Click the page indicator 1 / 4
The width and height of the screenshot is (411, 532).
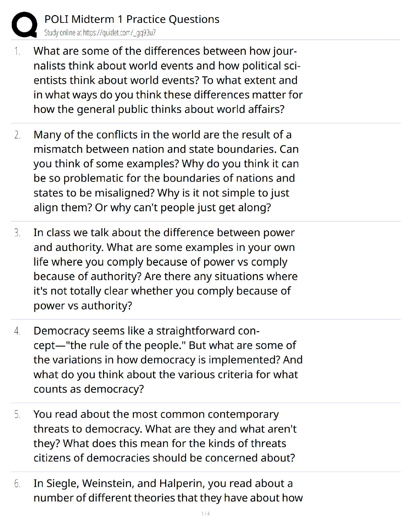(x=205, y=514)
